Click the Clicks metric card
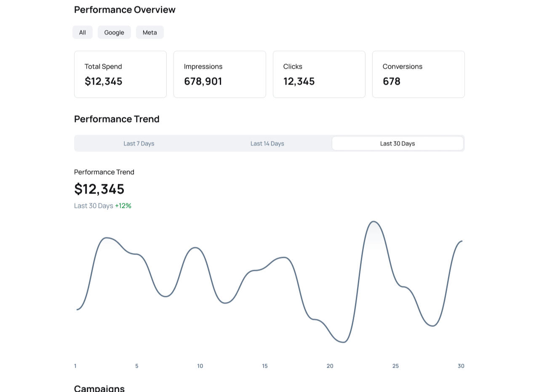 click(319, 74)
